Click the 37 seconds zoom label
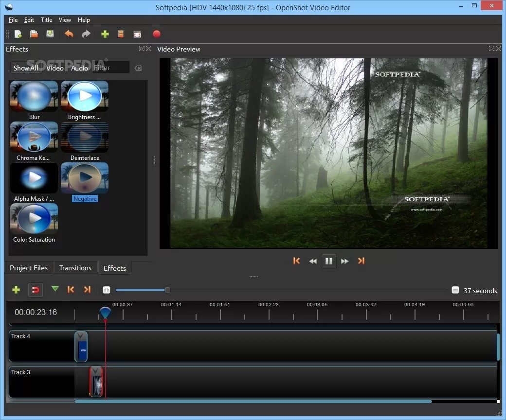The height and width of the screenshot is (420, 506). click(x=480, y=290)
